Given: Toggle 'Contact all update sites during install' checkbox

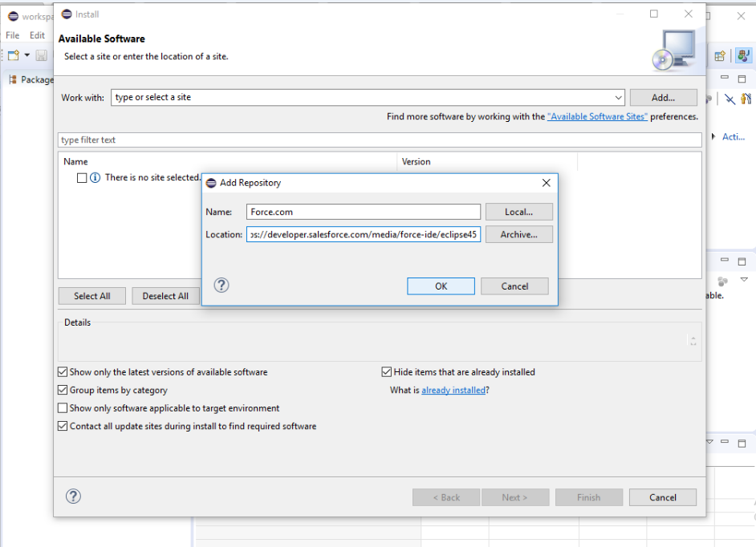Looking at the screenshot, I should pyautogui.click(x=63, y=426).
